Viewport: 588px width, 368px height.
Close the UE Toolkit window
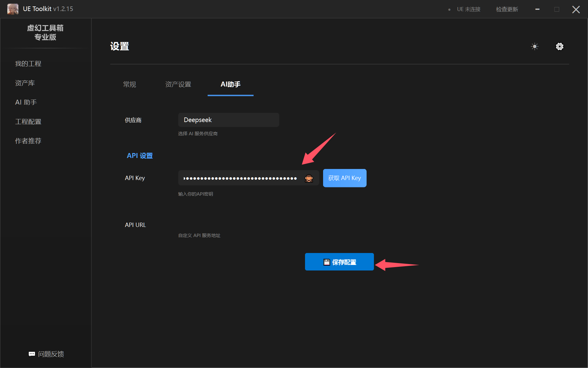(576, 9)
